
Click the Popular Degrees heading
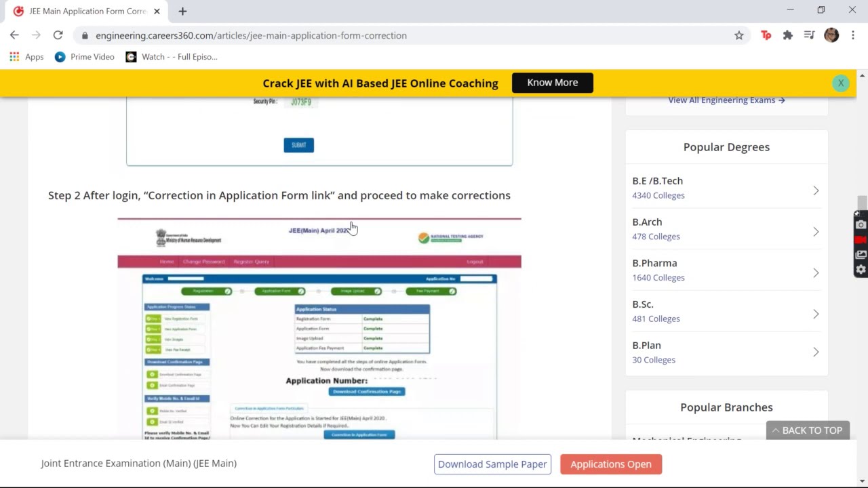(726, 147)
